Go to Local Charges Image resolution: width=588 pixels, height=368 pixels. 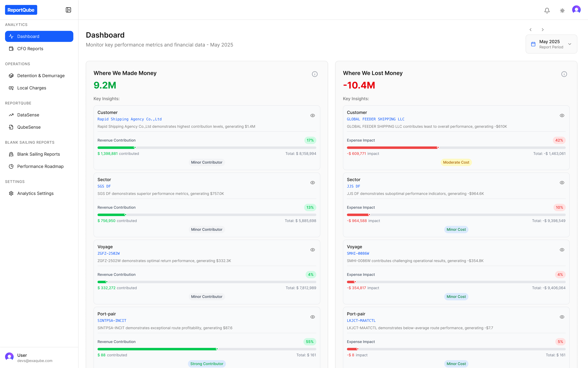(x=39, y=88)
